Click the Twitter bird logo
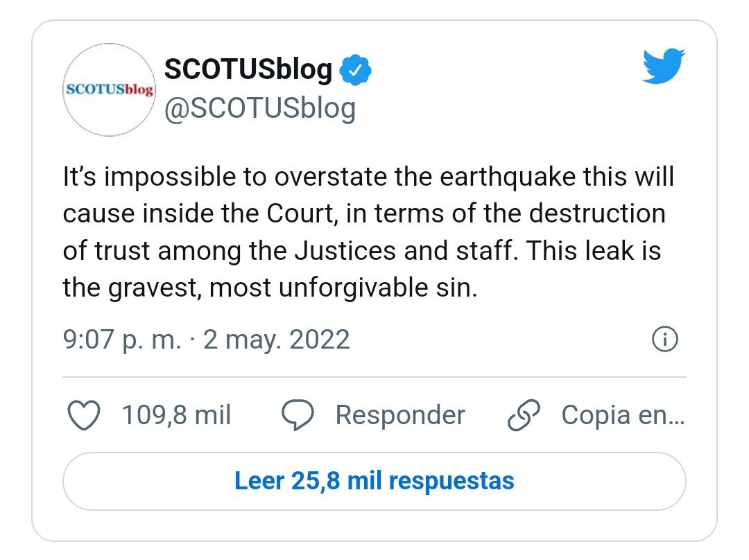 [663, 67]
